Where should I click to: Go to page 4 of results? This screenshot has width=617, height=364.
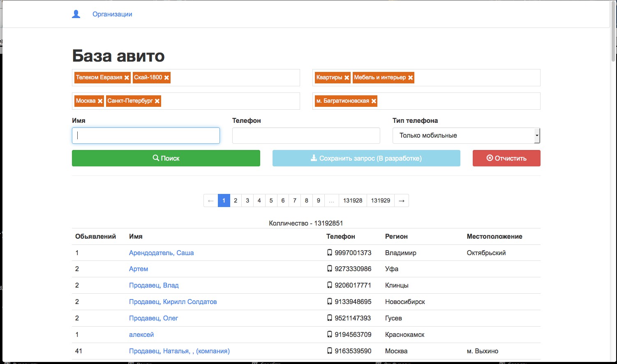[259, 200]
